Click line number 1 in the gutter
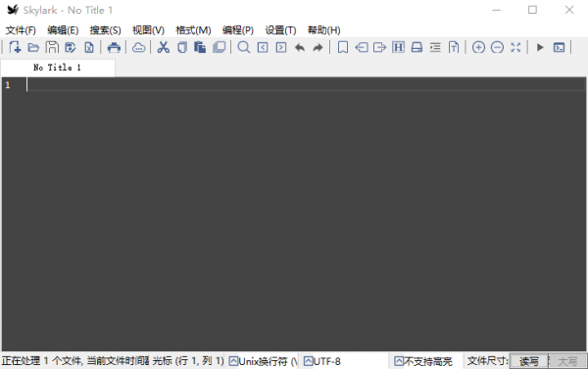Image resolution: width=588 pixels, height=369 pixels. [8, 85]
